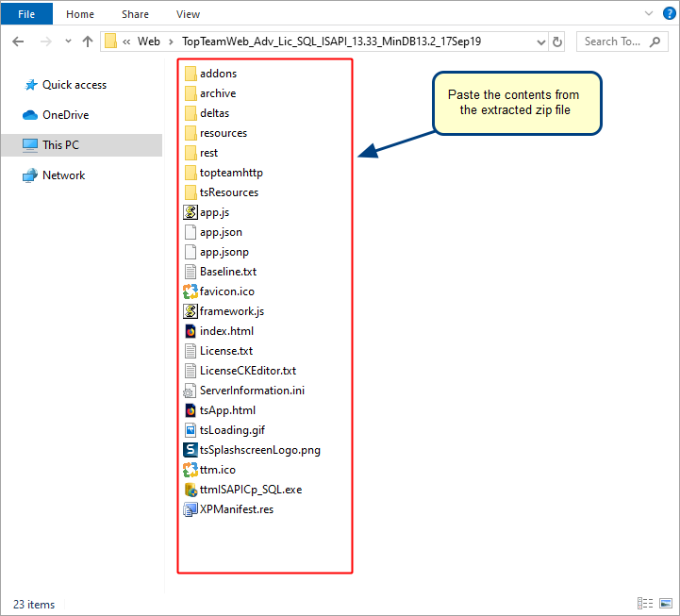Select Quick access in the navigation pane
The width and height of the screenshot is (680, 616).
point(75,85)
